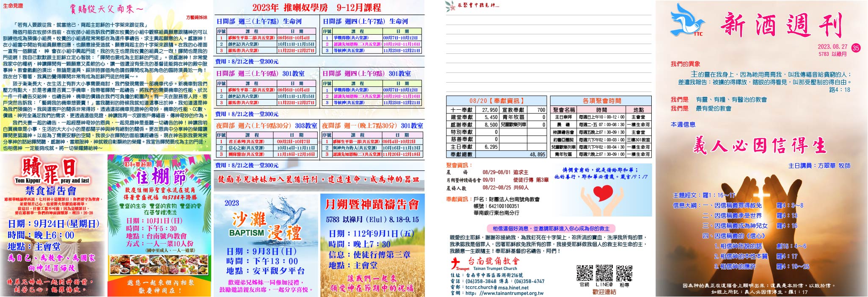Click the 主日奉獻 amount 6,295

click(x=491, y=147)
